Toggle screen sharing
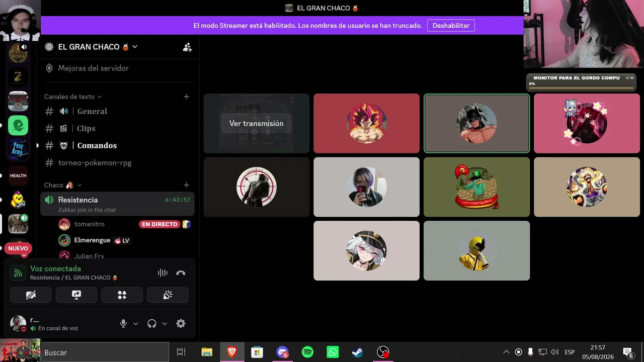This screenshot has width=644, height=362. pos(76,295)
